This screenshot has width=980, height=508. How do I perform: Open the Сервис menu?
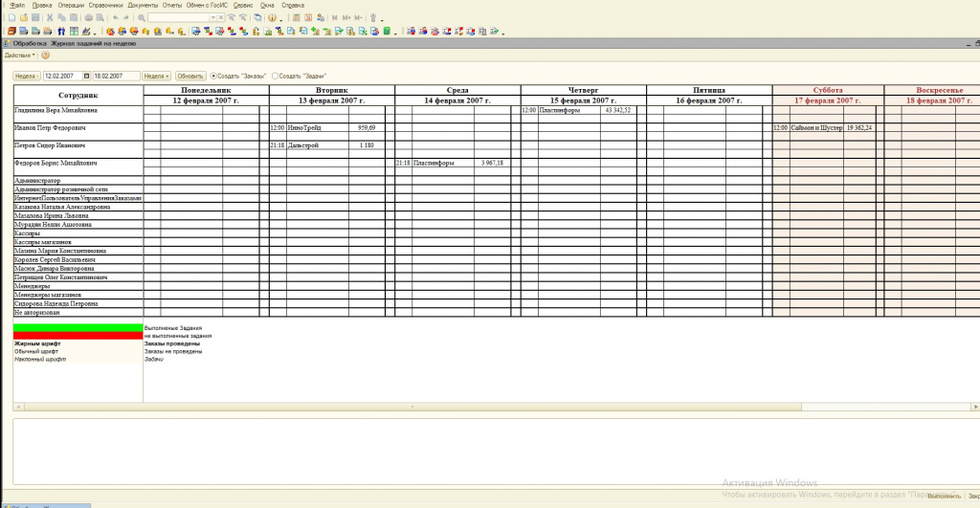click(243, 5)
